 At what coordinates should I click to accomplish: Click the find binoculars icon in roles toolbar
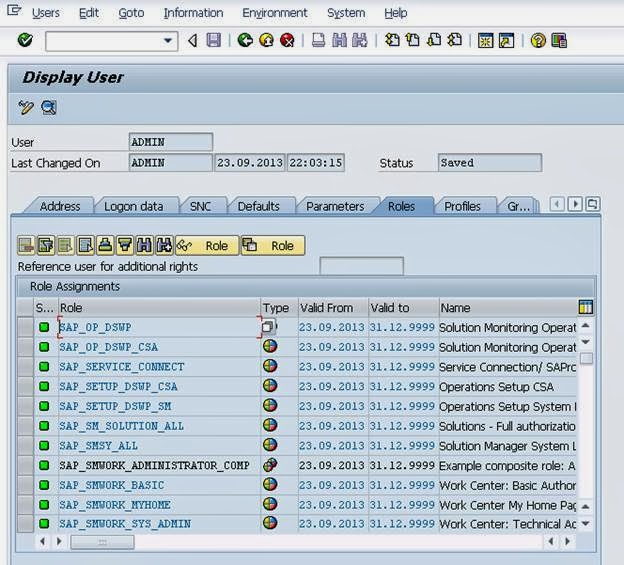144,245
